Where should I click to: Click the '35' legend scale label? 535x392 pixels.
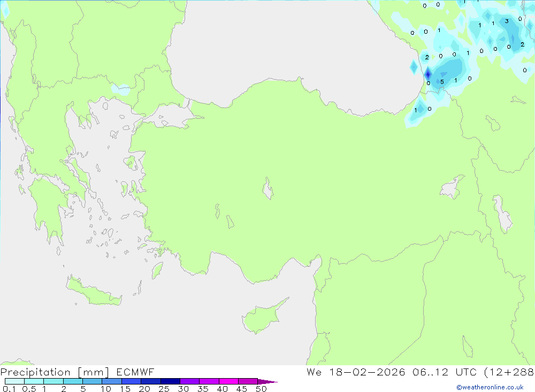tap(203, 389)
